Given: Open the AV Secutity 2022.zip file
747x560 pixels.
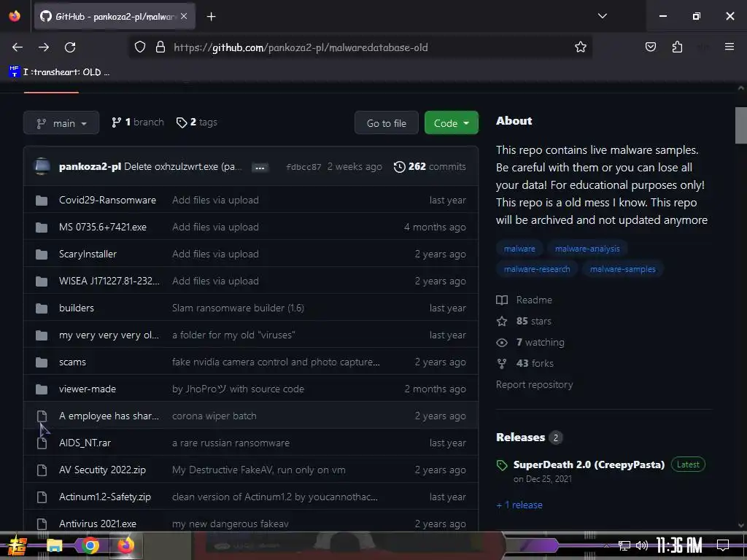Looking at the screenshot, I should pyautogui.click(x=102, y=470).
